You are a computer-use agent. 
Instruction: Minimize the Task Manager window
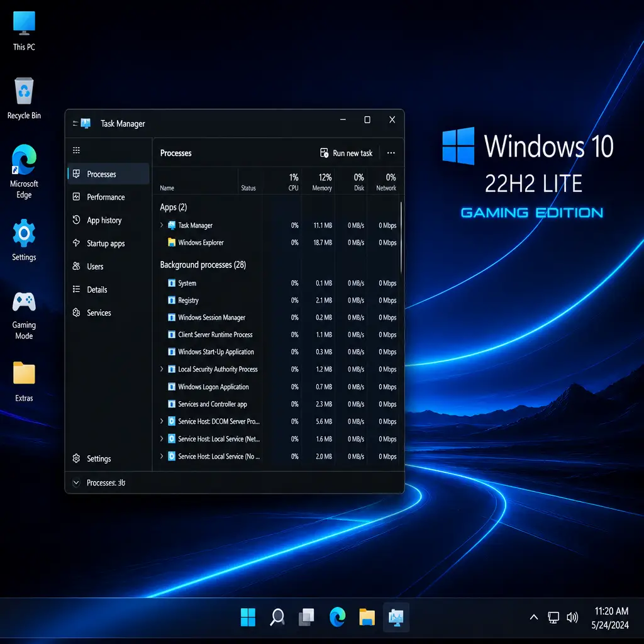pos(343,119)
